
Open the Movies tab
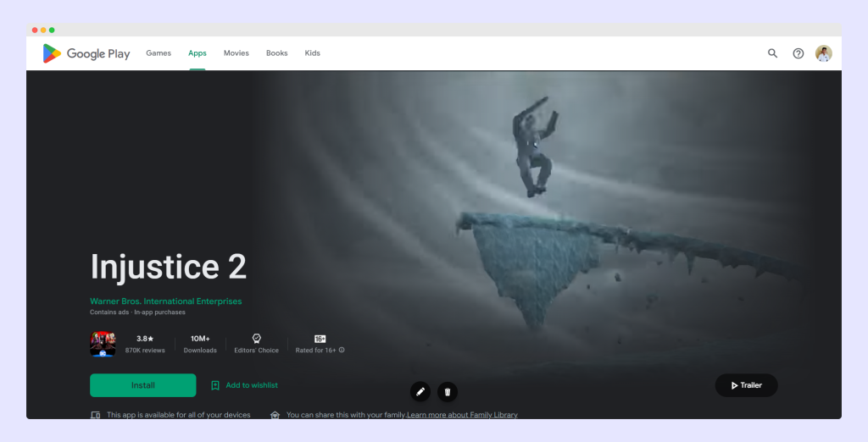pos(236,53)
